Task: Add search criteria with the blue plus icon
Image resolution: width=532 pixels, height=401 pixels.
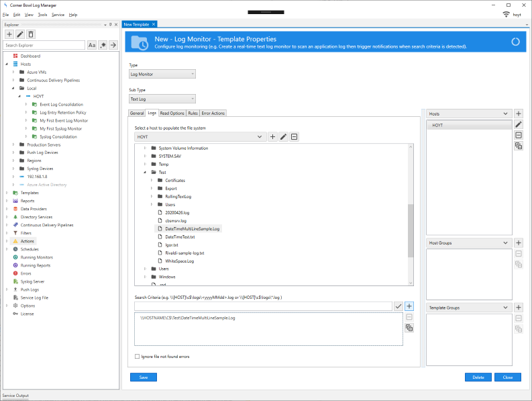Action: point(409,306)
